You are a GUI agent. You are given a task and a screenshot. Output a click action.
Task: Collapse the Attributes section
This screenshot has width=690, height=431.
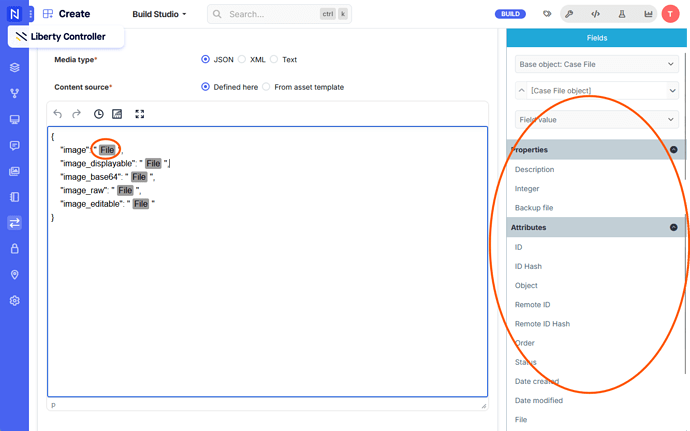pos(673,227)
